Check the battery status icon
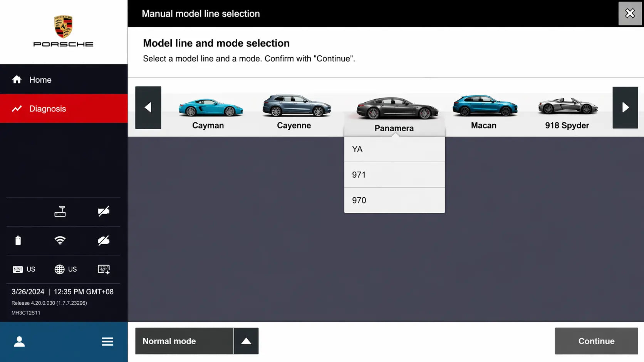Viewport: 644px width, 362px height. pyautogui.click(x=18, y=240)
